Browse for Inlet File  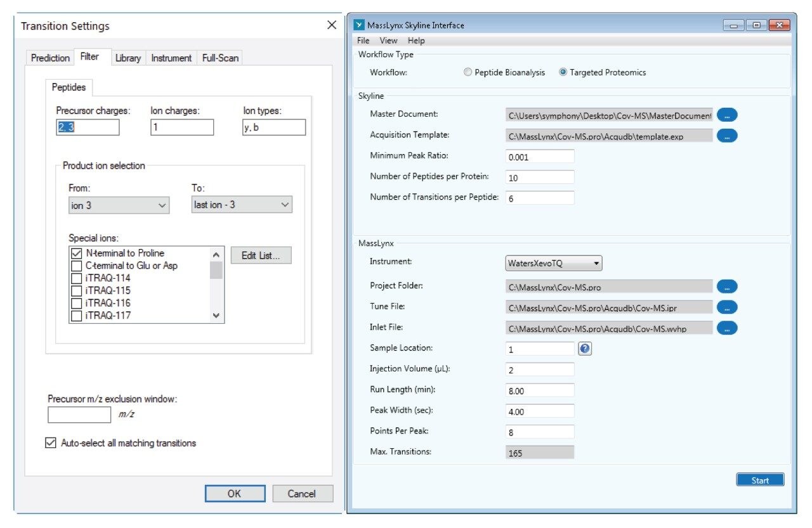click(x=727, y=328)
